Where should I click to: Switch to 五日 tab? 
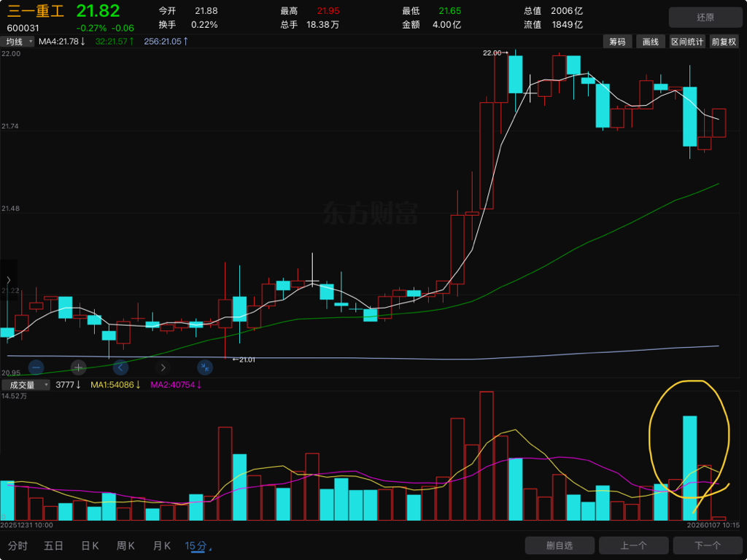click(x=53, y=545)
